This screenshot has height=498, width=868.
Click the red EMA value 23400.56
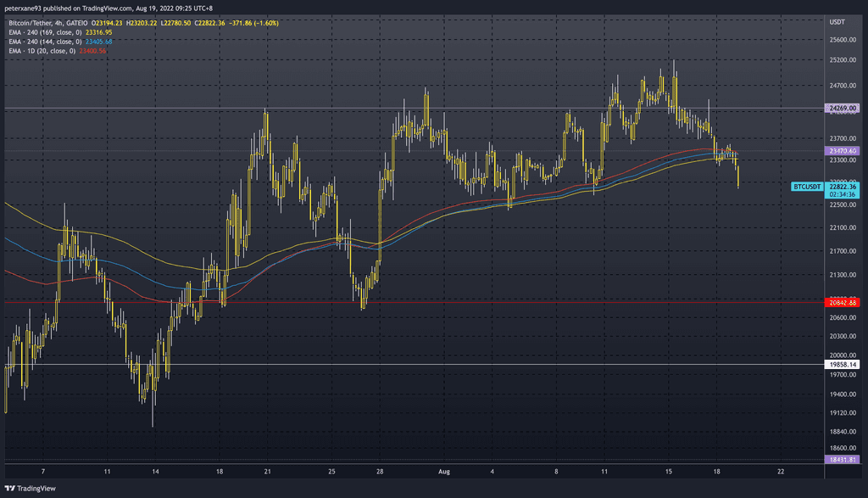pos(92,51)
